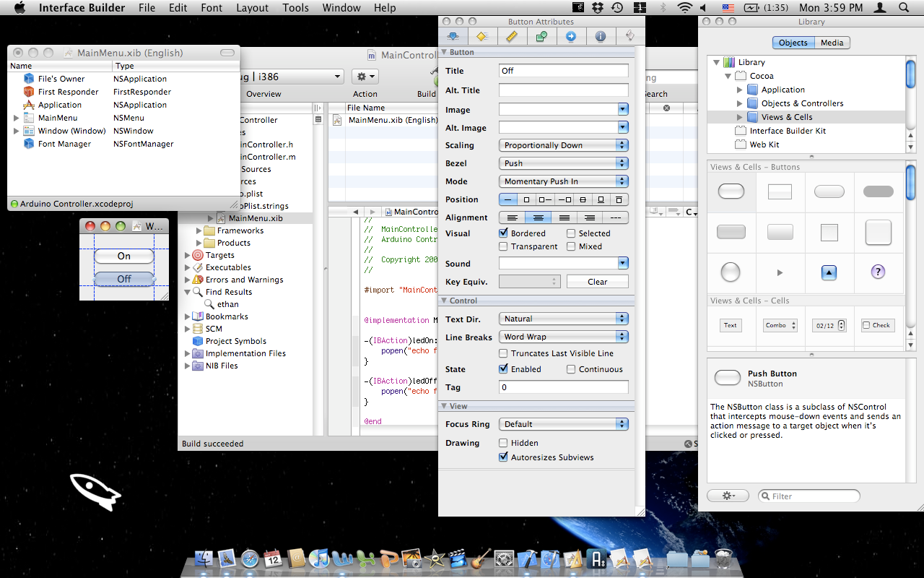This screenshot has width=924, height=578.
Task: Choose the text-only Position segment
Action: [x=508, y=199]
